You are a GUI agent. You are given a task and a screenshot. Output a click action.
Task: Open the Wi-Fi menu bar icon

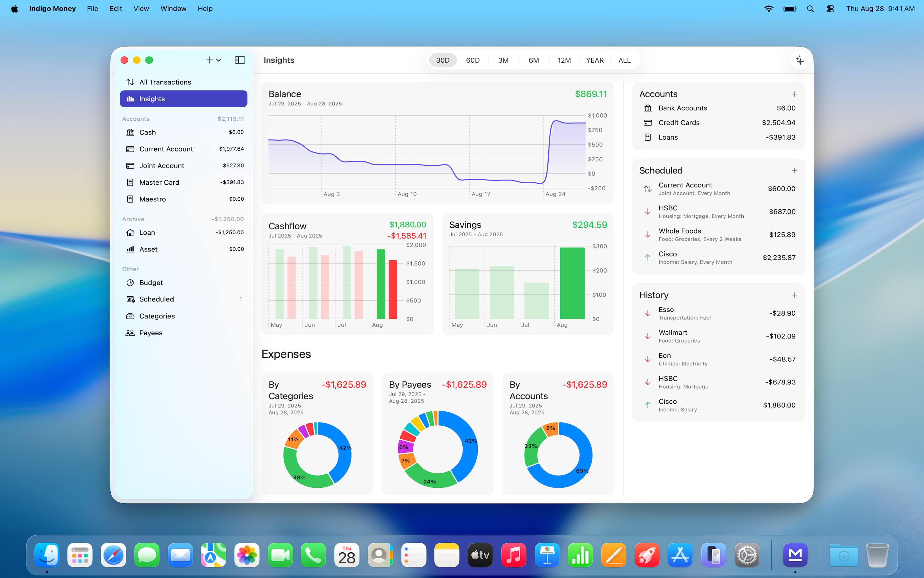click(x=769, y=8)
